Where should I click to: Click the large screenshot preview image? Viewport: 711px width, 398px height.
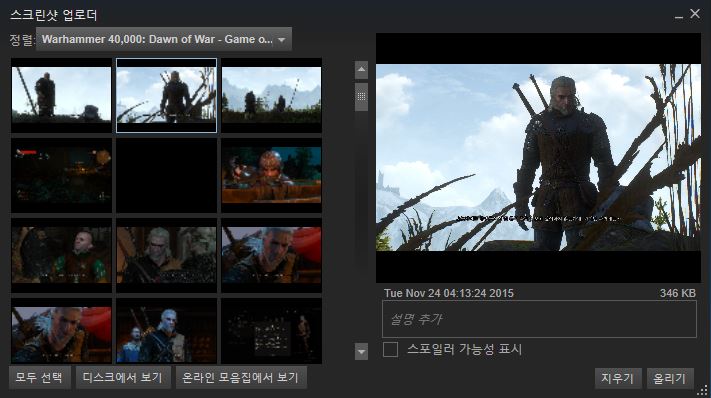(539, 157)
